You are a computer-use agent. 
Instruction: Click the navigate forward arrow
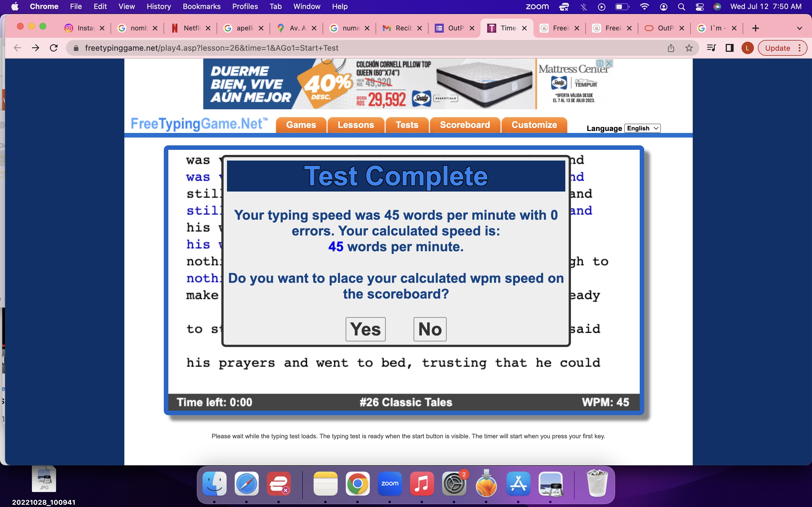[x=36, y=48]
